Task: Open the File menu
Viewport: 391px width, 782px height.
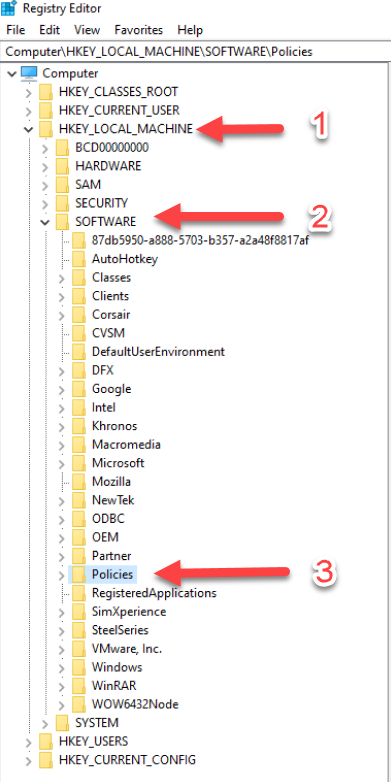Action: click(x=15, y=30)
